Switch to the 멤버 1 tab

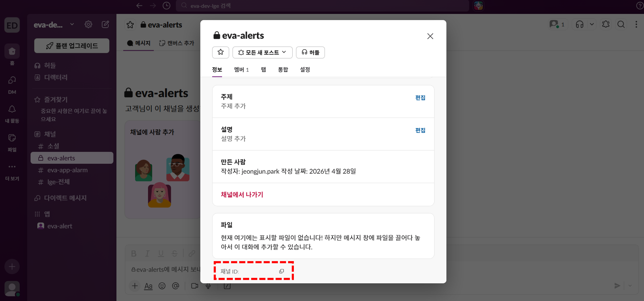pyautogui.click(x=241, y=70)
